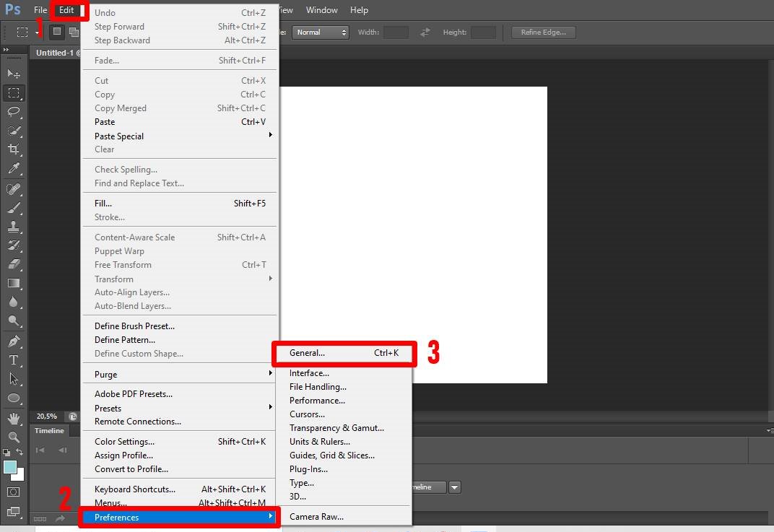This screenshot has height=532, width=774.
Task: Choose Paste from Edit menu
Action: (x=180, y=122)
